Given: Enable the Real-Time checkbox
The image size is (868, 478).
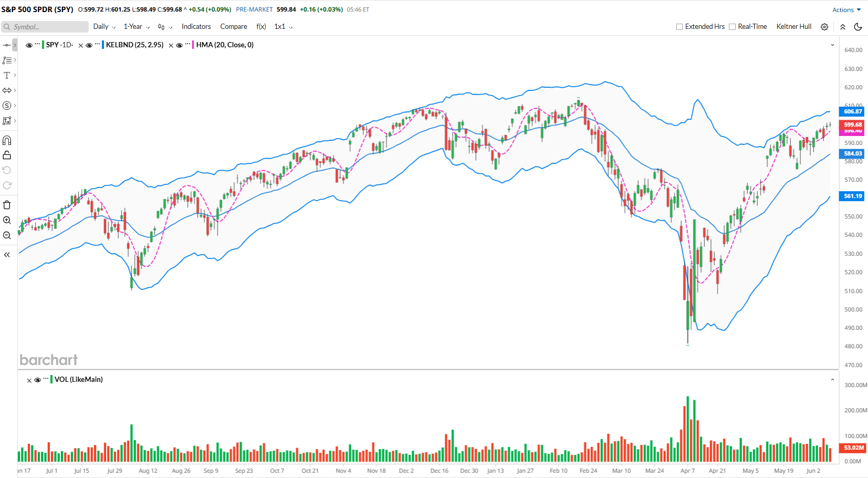Looking at the screenshot, I should 732,27.
